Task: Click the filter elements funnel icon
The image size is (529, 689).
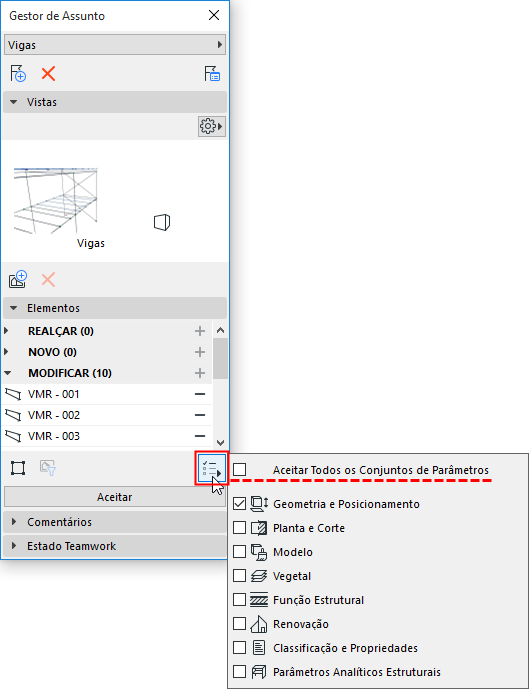Action: [48, 468]
